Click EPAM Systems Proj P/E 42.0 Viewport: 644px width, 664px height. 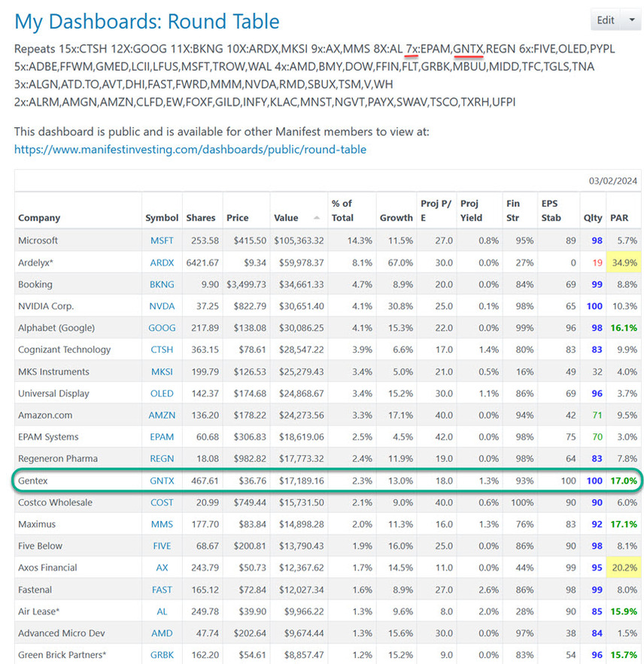tap(444, 437)
